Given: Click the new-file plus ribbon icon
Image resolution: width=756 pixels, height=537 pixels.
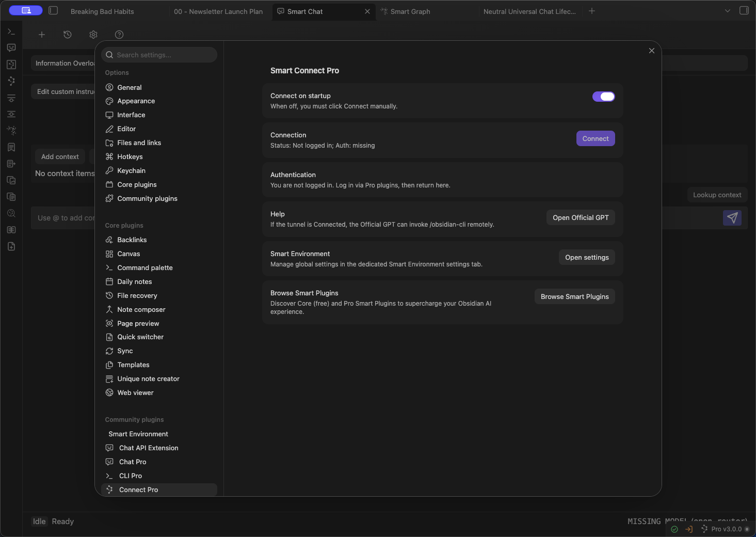Looking at the screenshot, I should point(11,246).
